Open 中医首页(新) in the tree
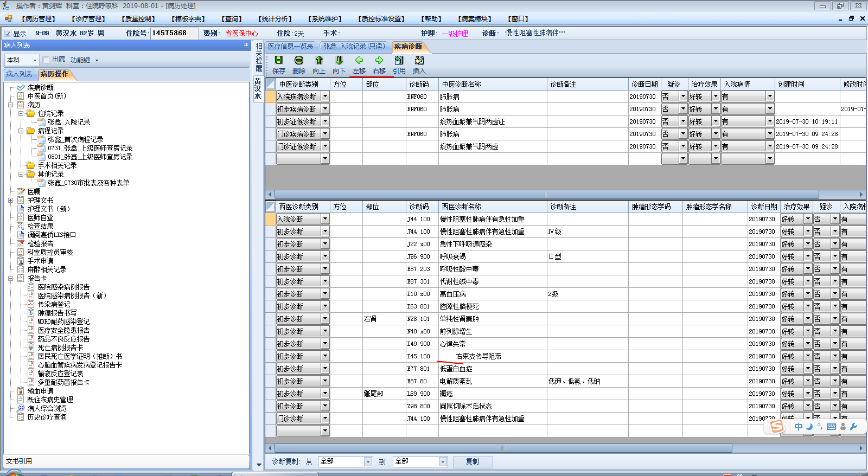The width and height of the screenshot is (868, 476). [x=47, y=96]
